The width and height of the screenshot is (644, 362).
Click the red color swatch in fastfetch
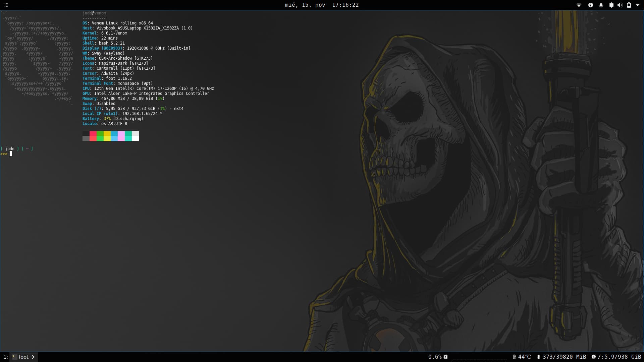[93, 134]
